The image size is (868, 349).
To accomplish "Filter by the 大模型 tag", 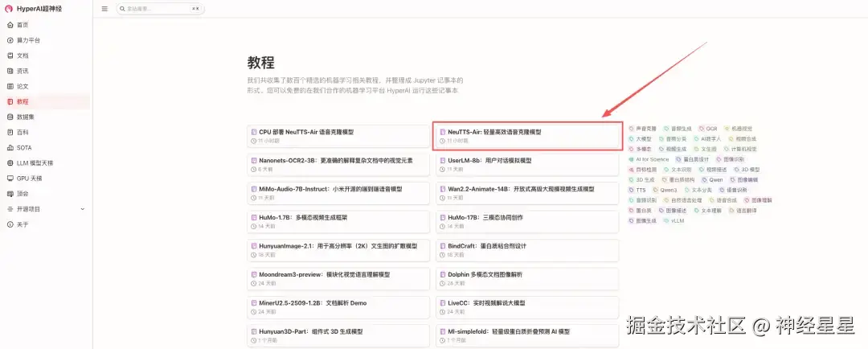I will [x=641, y=138].
